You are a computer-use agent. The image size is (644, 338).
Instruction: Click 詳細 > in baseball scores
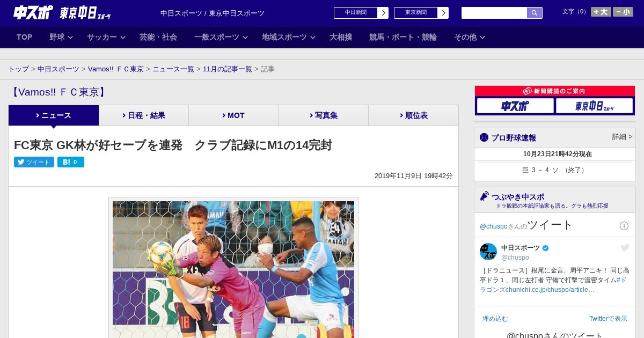(622, 137)
